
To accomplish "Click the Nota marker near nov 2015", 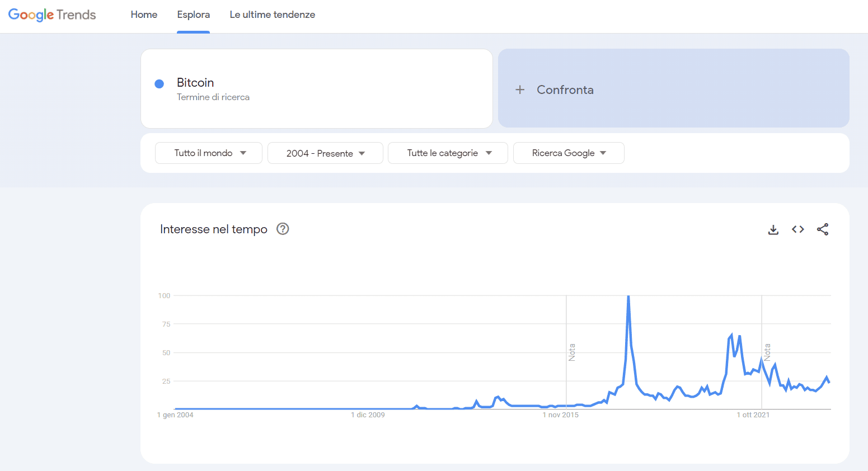I will pos(572,352).
